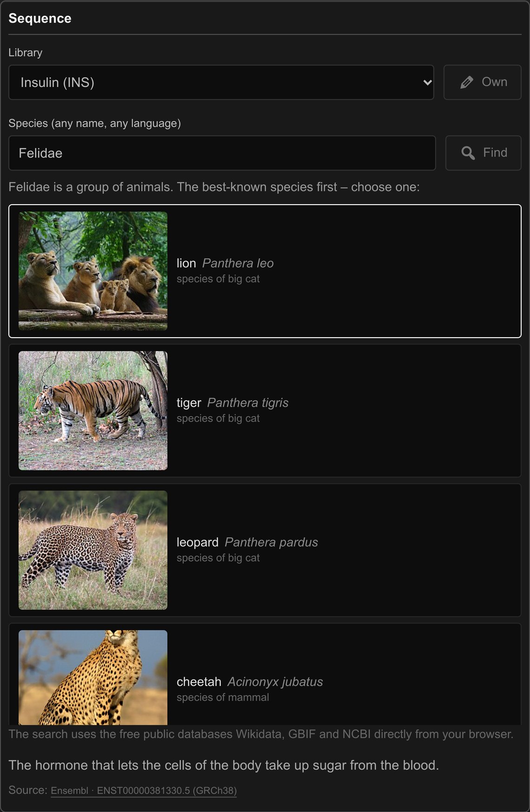The image size is (530, 812).
Task: Select the lion Panthera leo card
Action: pyautogui.click(x=265, y=271)
